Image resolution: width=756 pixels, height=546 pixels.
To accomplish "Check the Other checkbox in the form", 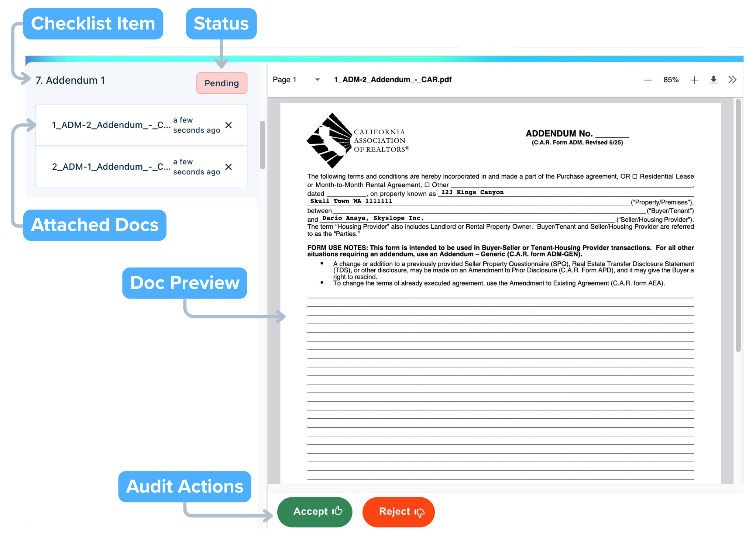I will coord(427,185).
